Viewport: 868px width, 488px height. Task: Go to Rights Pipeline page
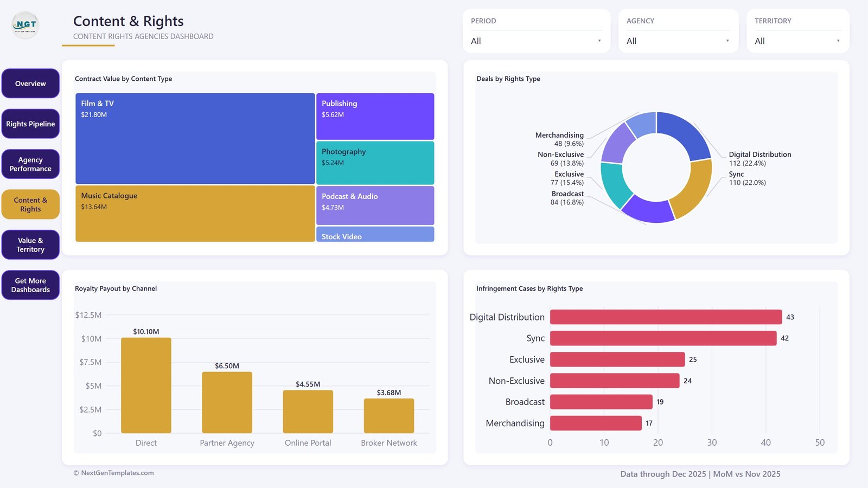click(30, 124)
